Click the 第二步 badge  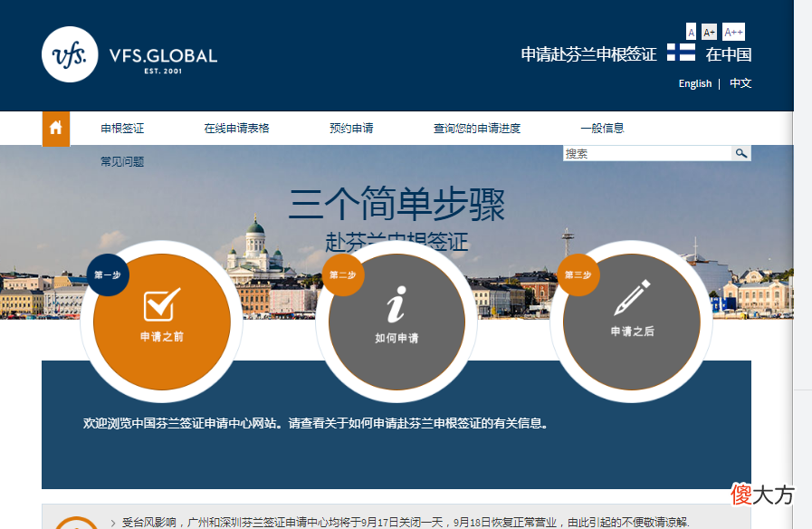(343, 274)
